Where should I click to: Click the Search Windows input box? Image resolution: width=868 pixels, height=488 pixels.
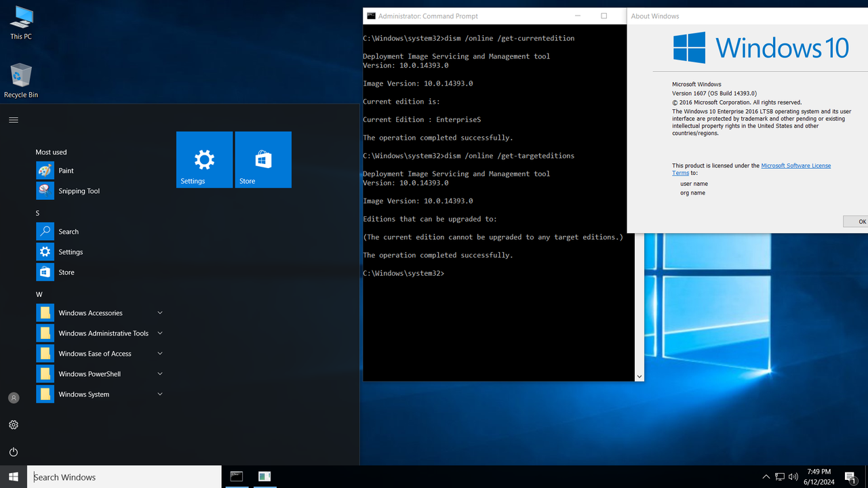click(x=124, y=477)
